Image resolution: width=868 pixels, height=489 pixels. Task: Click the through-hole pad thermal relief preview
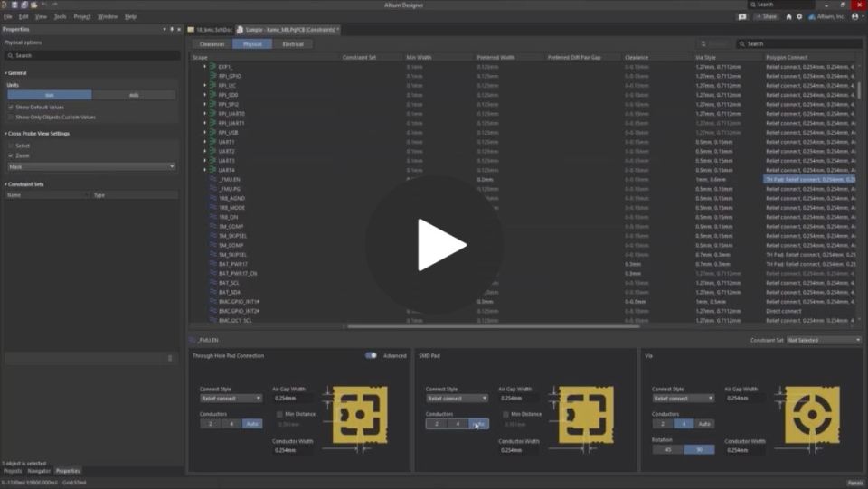[360, 415]
